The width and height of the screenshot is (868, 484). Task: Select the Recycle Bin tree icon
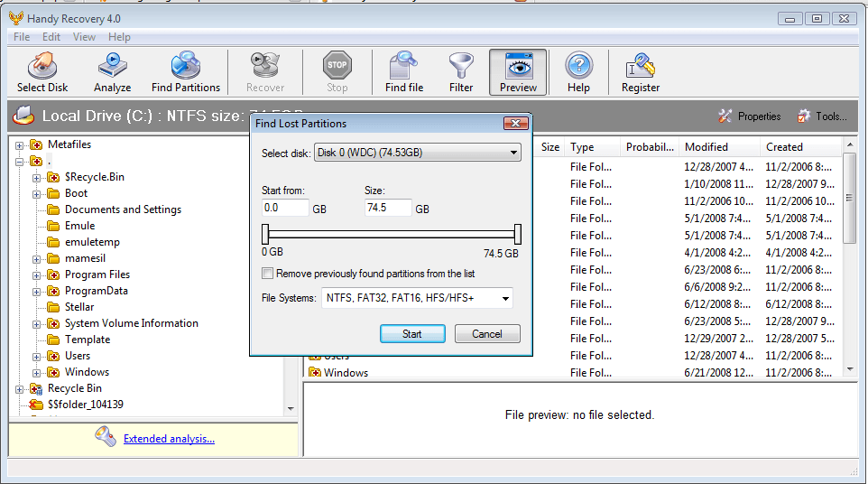[36, 389]
